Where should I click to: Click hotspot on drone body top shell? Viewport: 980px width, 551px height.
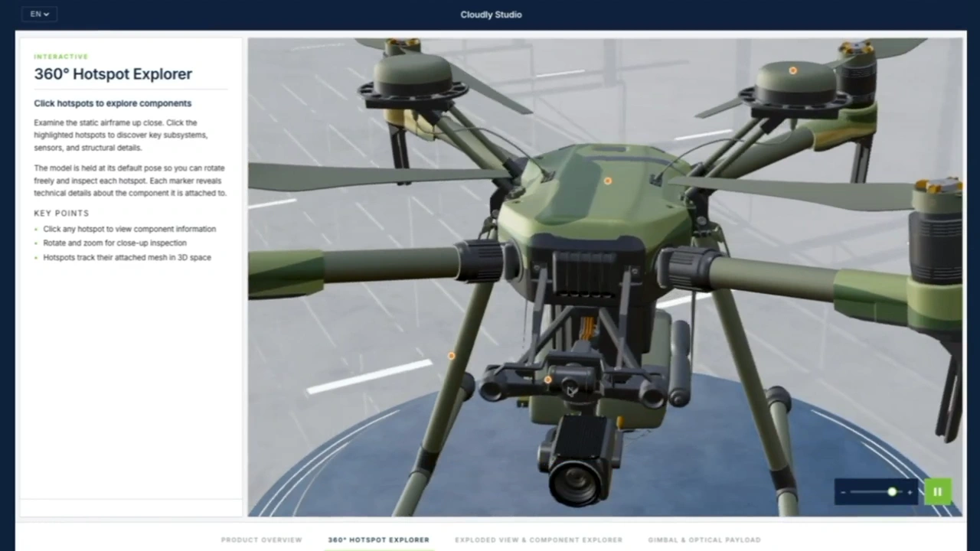pos(608,181)
